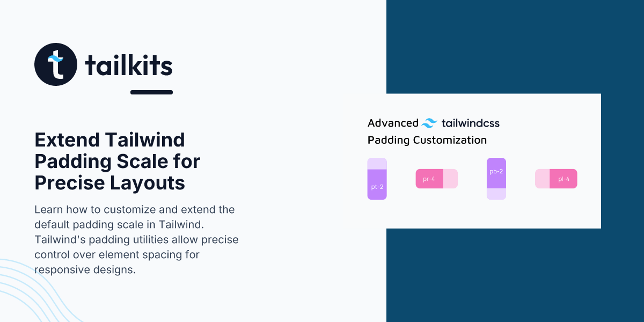Click the dark underline bar below tailkits
The width and height of the screenshot is (644, 322).
point(151,92)
